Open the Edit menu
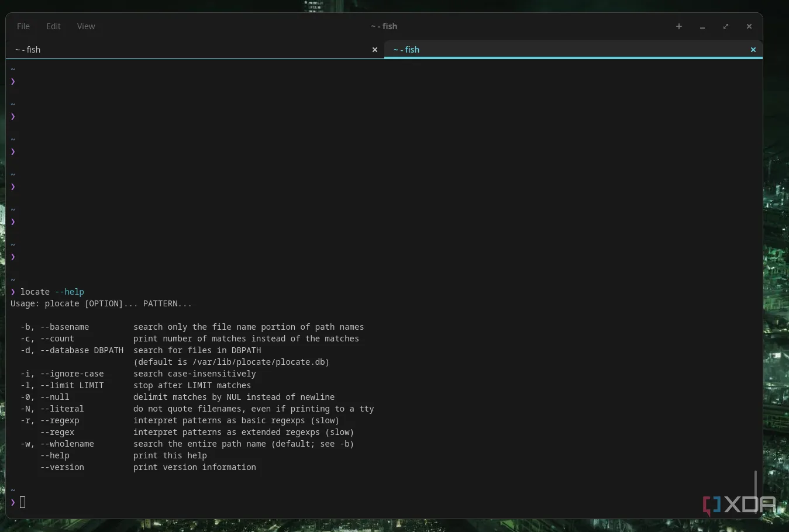The image size is (789, 532). coord(53,26)
